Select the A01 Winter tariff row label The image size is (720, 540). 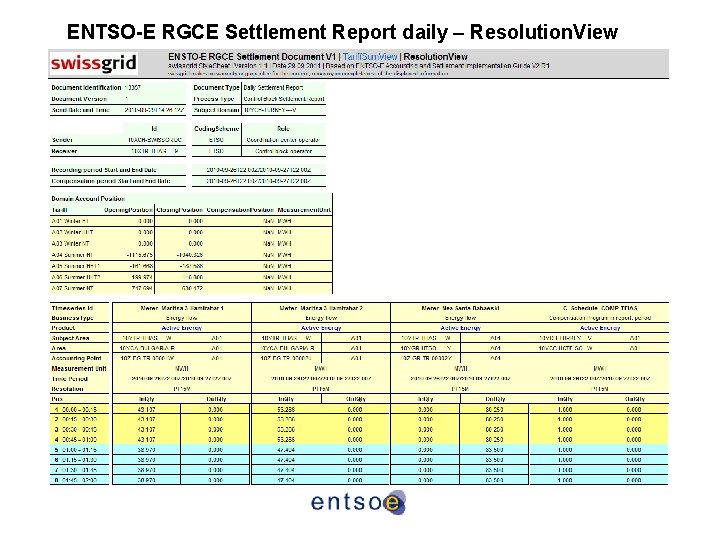click(70, 221)
